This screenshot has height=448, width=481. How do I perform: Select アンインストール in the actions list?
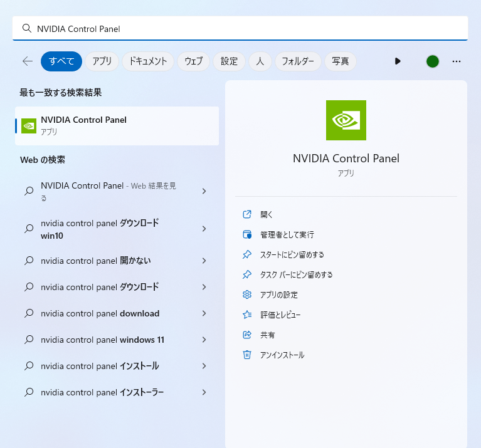(282, 355)
